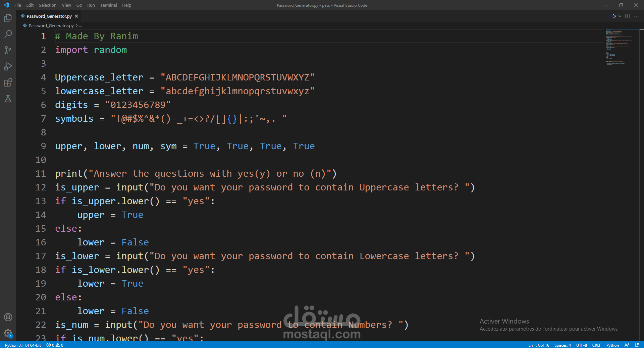Screen dimensions: 644x348
Task: Open the File menu
Action: [x=18, y=5]
